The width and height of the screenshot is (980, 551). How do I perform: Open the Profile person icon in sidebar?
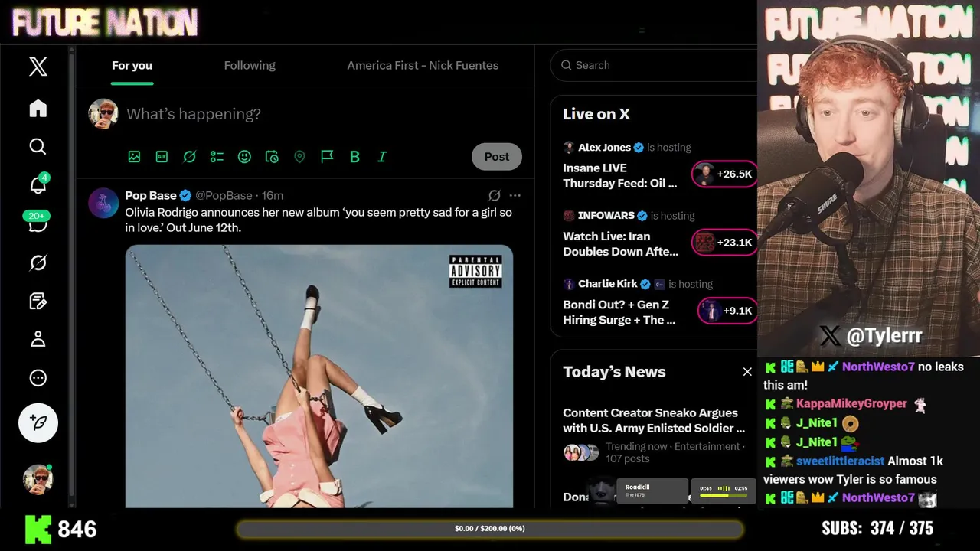click(x=38, y=339)
